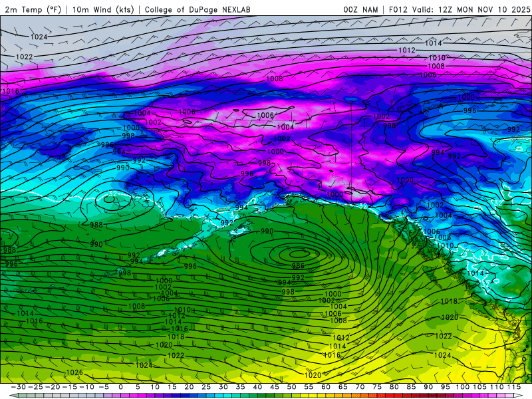This screenshot has width=532, height=399.
Task: Click the -25 value on the temperature scale
Action: pos(35,387)
